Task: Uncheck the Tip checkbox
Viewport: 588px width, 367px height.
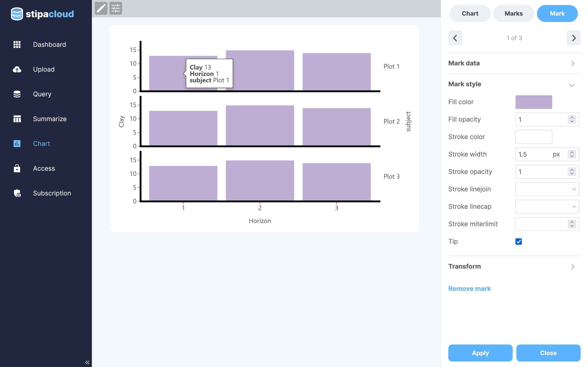Action: tap(518, 241)
